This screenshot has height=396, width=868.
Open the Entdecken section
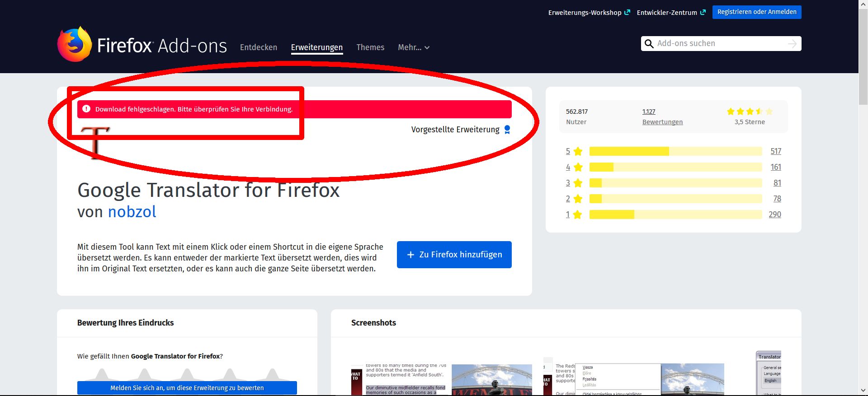[x=259, y=47]
